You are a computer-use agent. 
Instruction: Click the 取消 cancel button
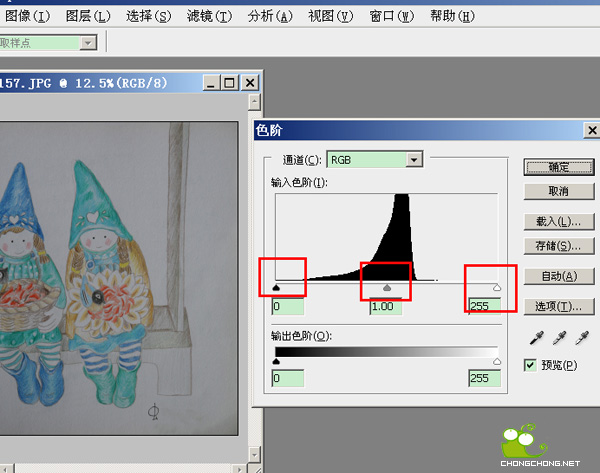pos(559,191)
